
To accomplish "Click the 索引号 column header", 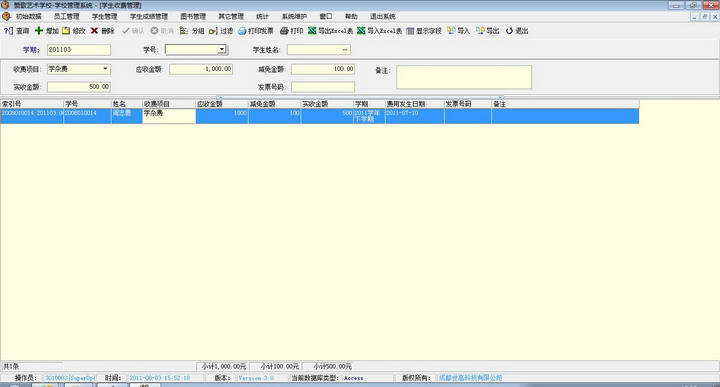I will point(32,104).
